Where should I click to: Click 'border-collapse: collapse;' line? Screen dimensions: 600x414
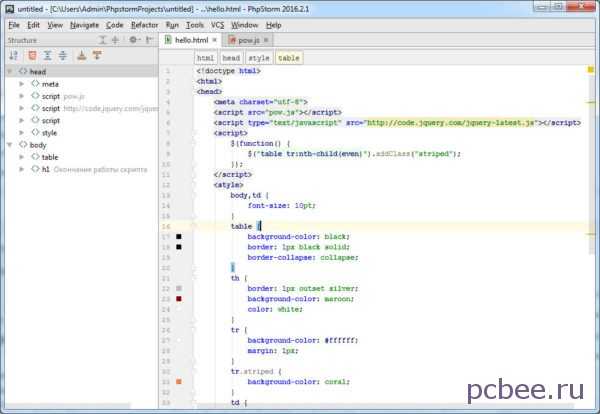(x=303, y=258)
